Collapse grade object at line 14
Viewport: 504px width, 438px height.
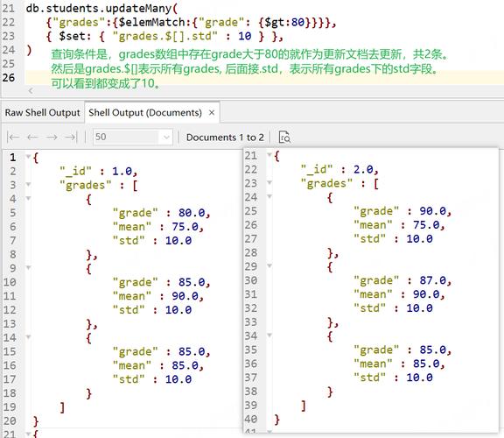pyautogui.click(x=28, y=337)
